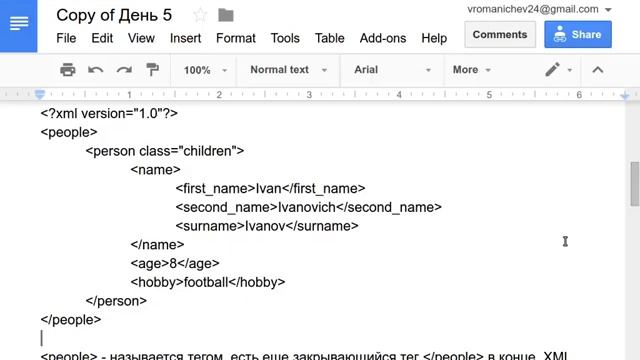The height and width of the screenshot is (360, 640).
Task: Open the Edit menu
Action: 102,38
